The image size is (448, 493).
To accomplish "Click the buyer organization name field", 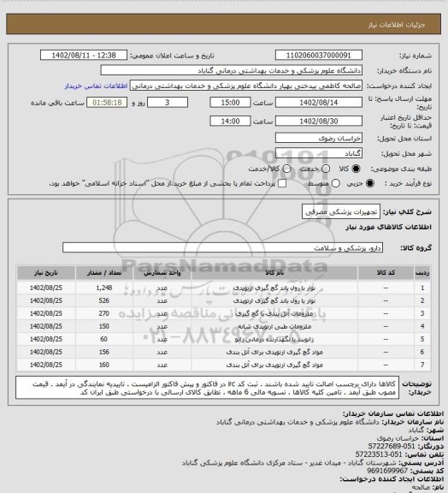I will (x=231, y=70).
